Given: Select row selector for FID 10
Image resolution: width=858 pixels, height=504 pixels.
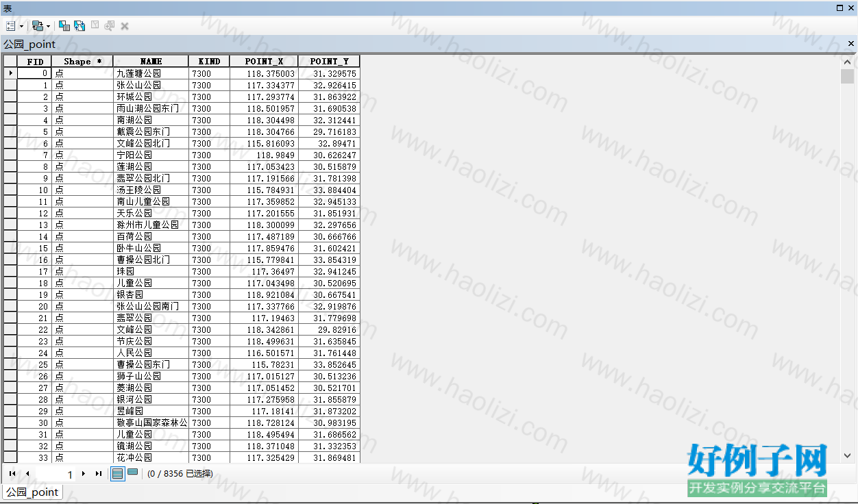Looking at the screenshot, I should (10, 190).
